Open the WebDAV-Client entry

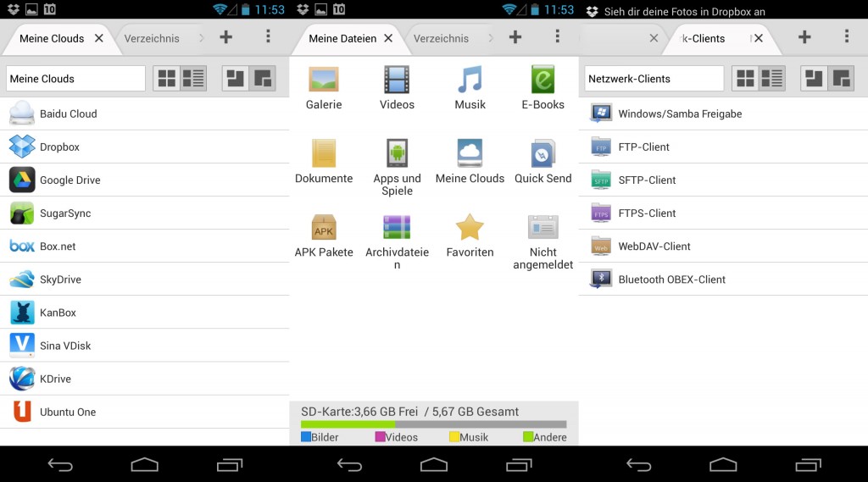click(723, 247)
